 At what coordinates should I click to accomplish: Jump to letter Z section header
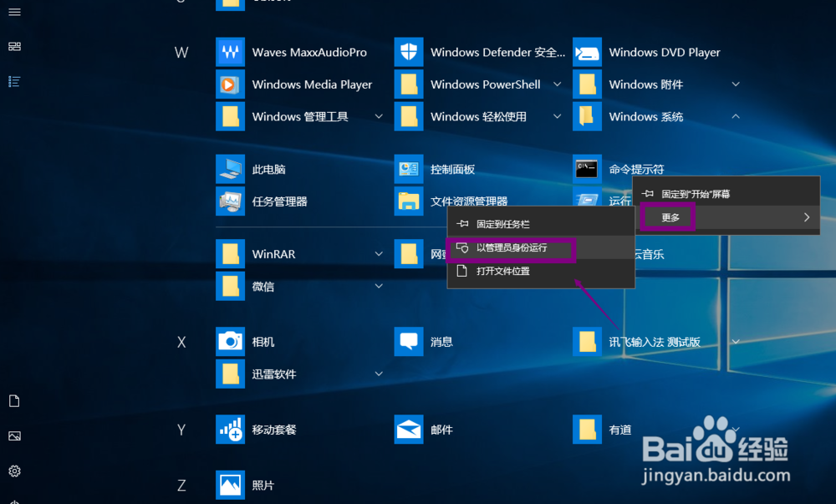[181, 485]
